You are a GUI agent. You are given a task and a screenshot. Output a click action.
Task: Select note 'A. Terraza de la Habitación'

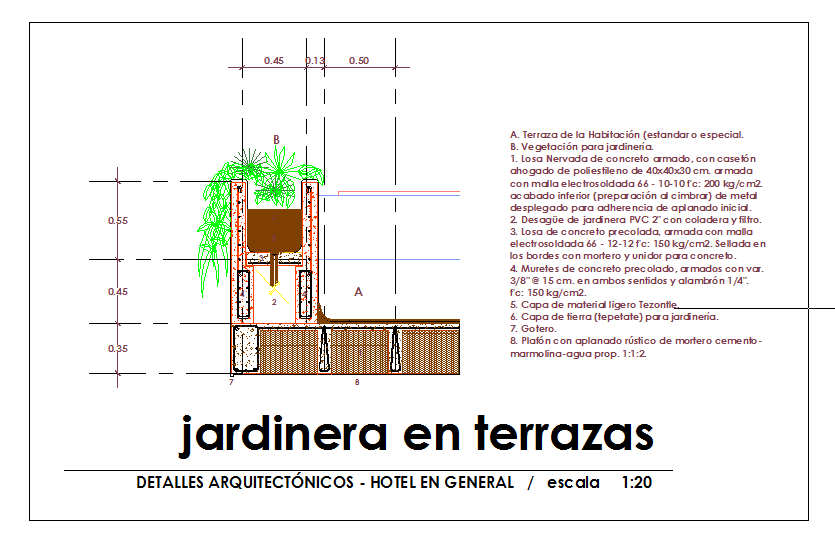pos(626,134)
